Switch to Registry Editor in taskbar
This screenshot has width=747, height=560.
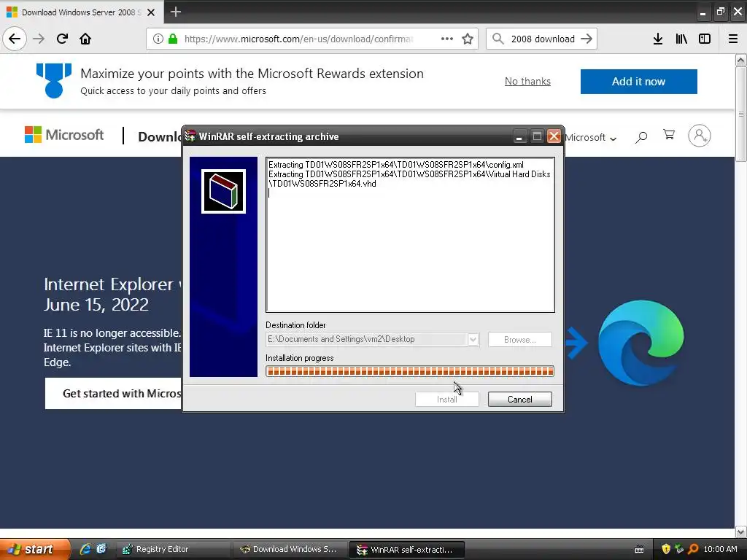click(172, 549)
